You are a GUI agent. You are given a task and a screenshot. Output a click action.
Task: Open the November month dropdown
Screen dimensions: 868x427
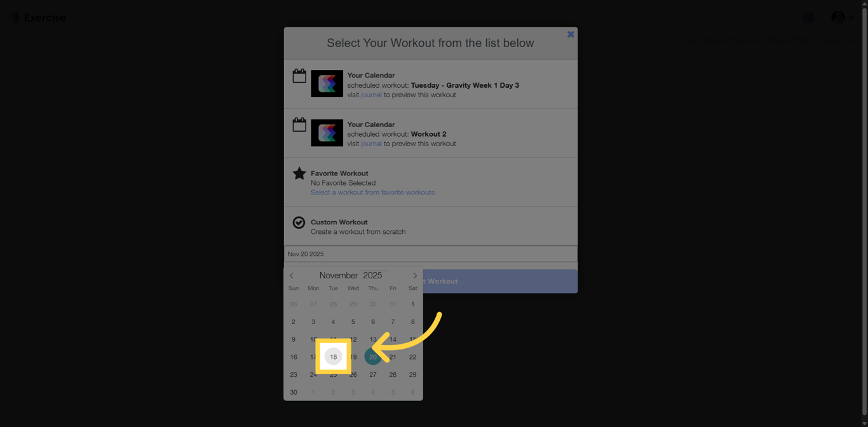(339, 275)
